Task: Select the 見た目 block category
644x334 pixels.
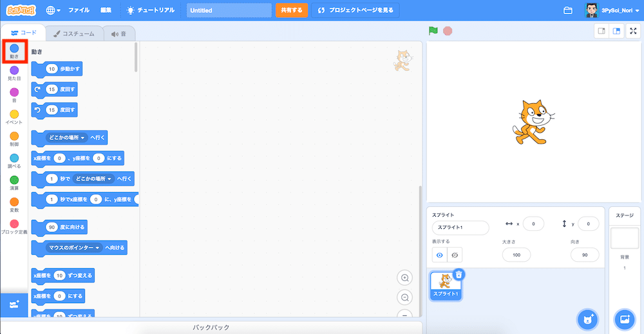Action: [14, 73]
